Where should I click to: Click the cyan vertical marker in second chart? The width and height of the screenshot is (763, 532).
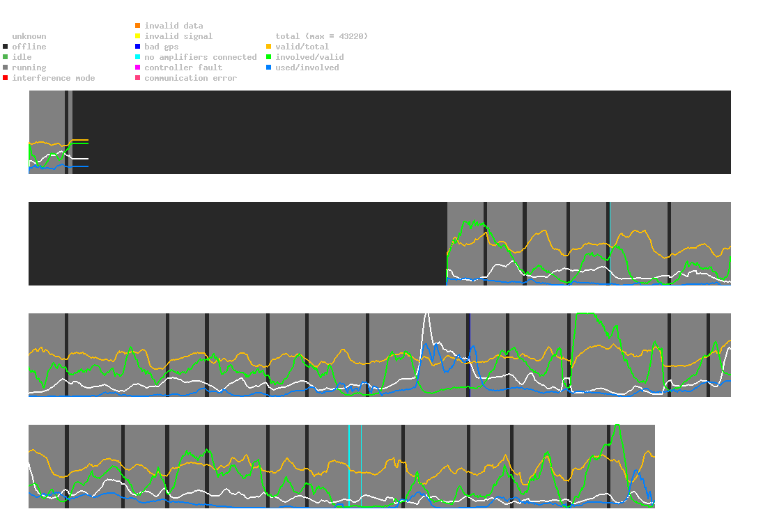tap(610, 243)
